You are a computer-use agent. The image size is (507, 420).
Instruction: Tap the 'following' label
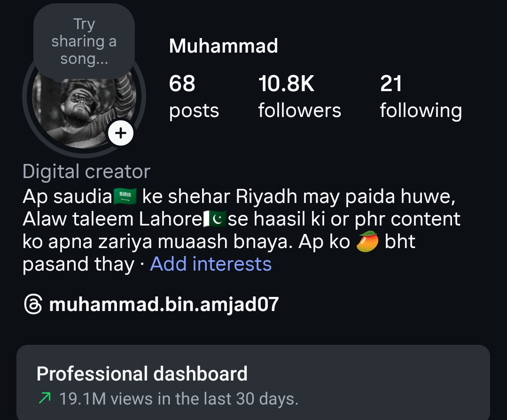[421, 111]
